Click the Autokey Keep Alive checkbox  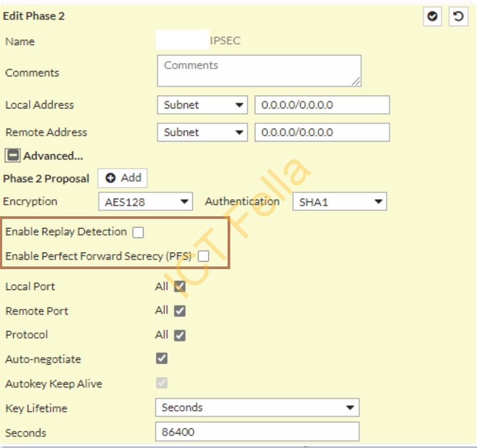[x=162, y=383]
